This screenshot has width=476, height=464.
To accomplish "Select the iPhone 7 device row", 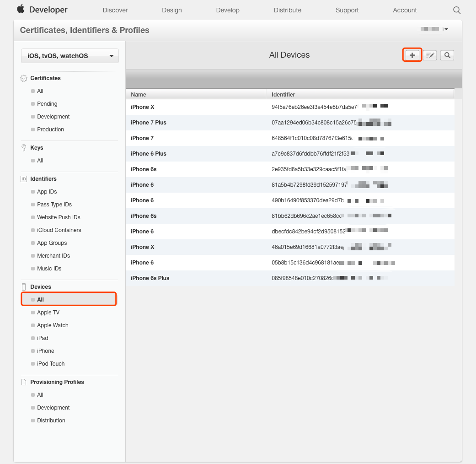I will click(x=290, y=138).
